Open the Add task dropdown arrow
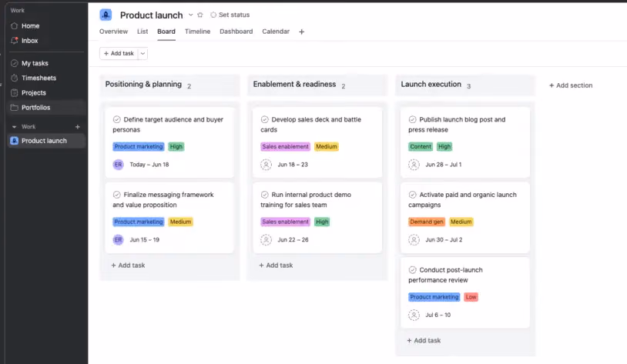The width and height of the screenshot is (627, 364). 142,54
